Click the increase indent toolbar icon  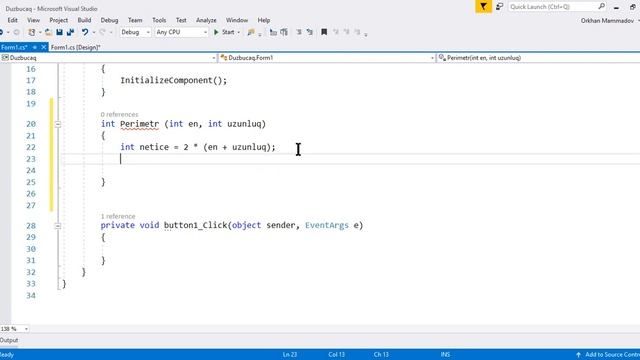pos(284,32)
